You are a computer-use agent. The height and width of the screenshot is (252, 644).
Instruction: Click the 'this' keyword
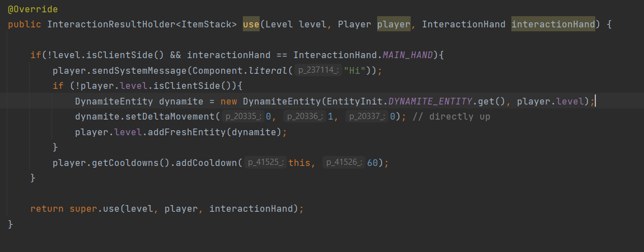click(x=299, y=163)
